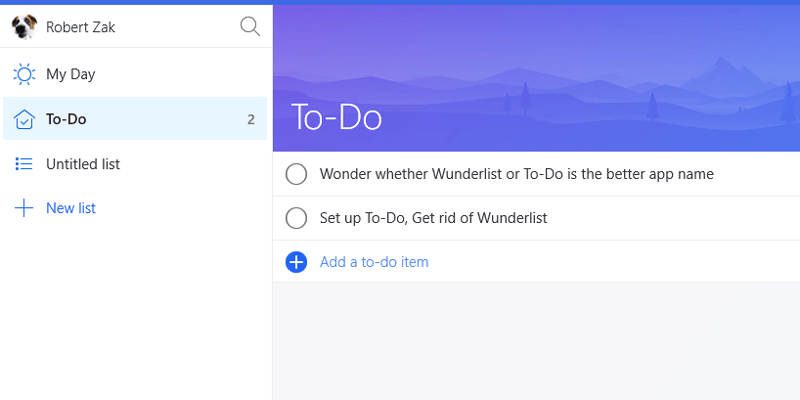Open the Untitled list label
Screen dimensions: 800x400
pos(83,164)
